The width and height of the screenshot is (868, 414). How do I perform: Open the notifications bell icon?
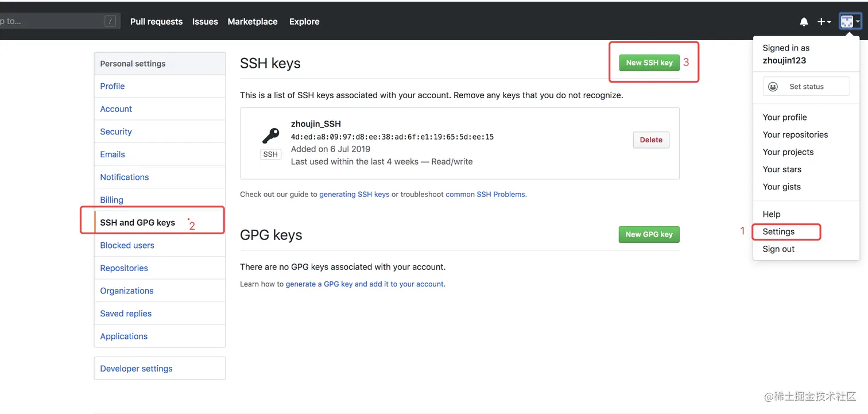(x=804, y=22)
